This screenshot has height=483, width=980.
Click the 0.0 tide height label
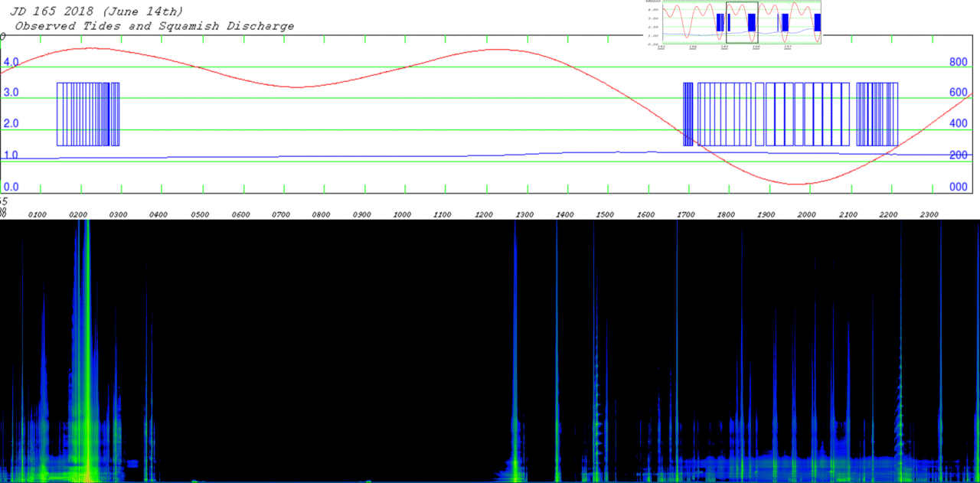point(11,187)
